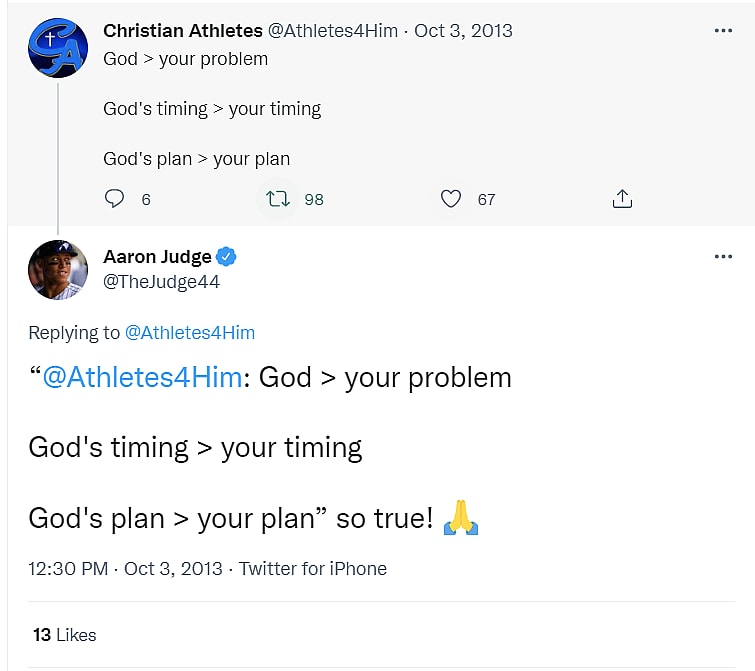Click the Twitter for iPhone source link

click(313, 569)
